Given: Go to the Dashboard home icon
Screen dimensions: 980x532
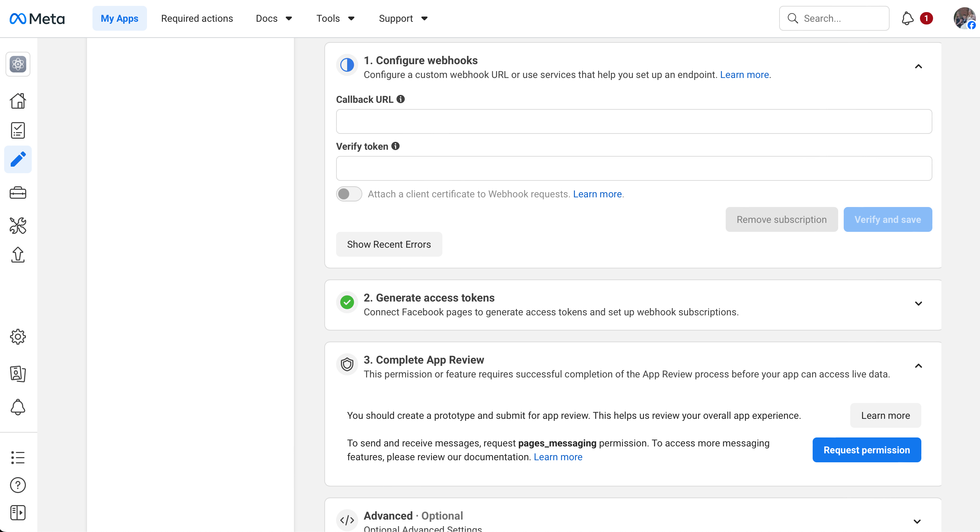Looking at the screenshot, I should click(18, 101).
